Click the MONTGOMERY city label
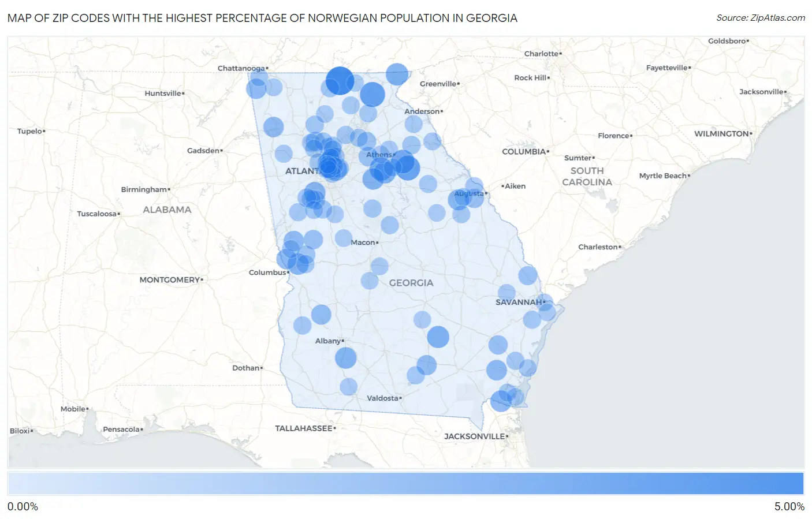 pos(170,279)
